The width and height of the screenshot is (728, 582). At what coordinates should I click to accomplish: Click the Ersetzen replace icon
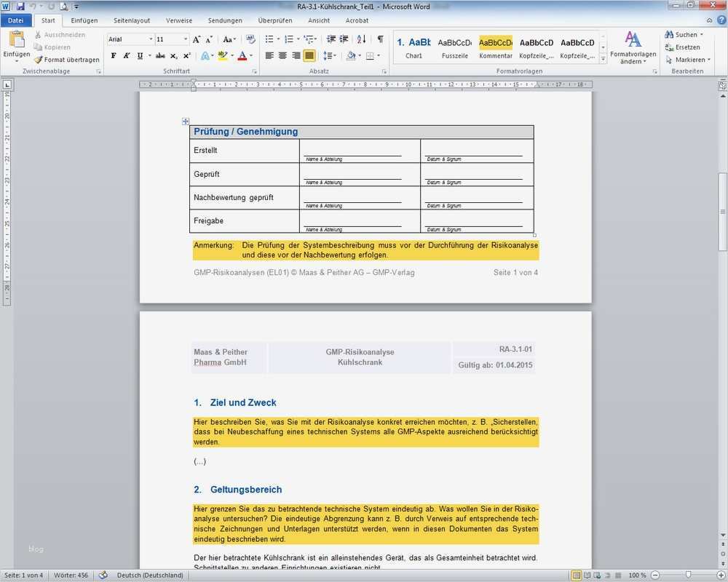(x=669, y=47)
